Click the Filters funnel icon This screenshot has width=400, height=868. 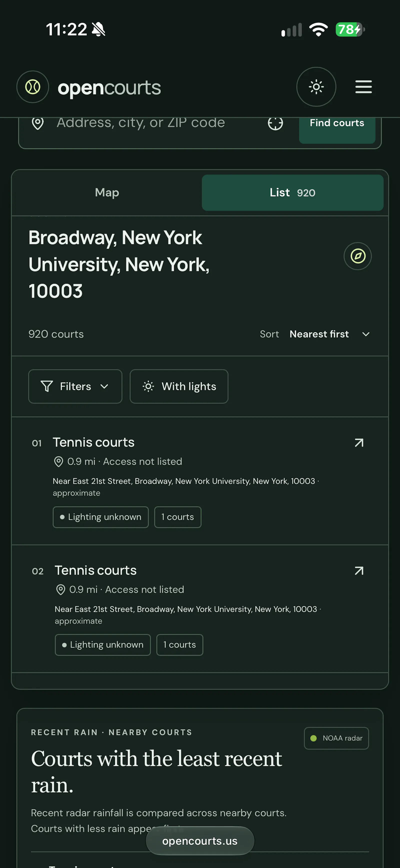click(x=46, y=386)
